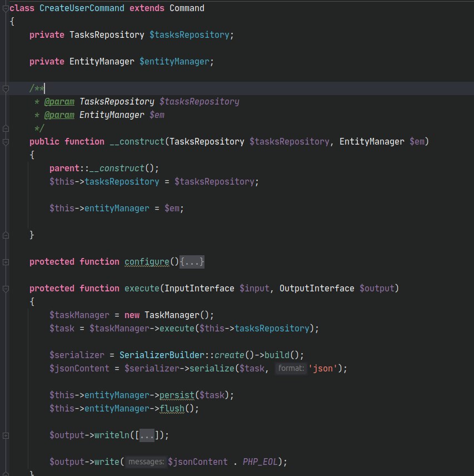Click the TaskManager class name after new
The image size is (474, 476).
pyautogui.click(x=172, y=315)
